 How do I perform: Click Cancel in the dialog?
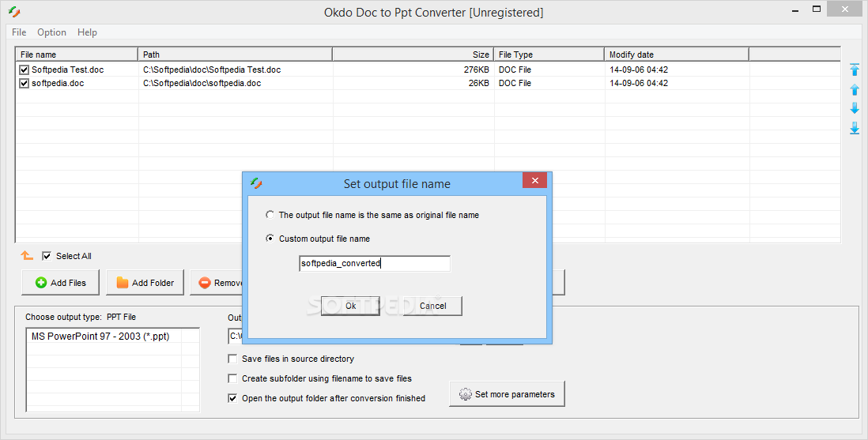coord(432,306)
